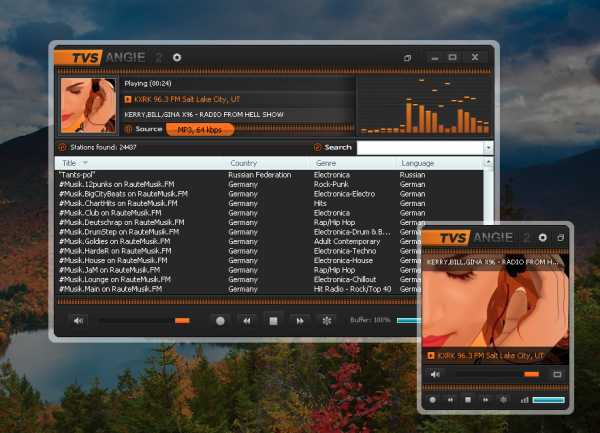Click album art thumbnail in main window
This screenshot has height=433, width=600.
point(88,106)
